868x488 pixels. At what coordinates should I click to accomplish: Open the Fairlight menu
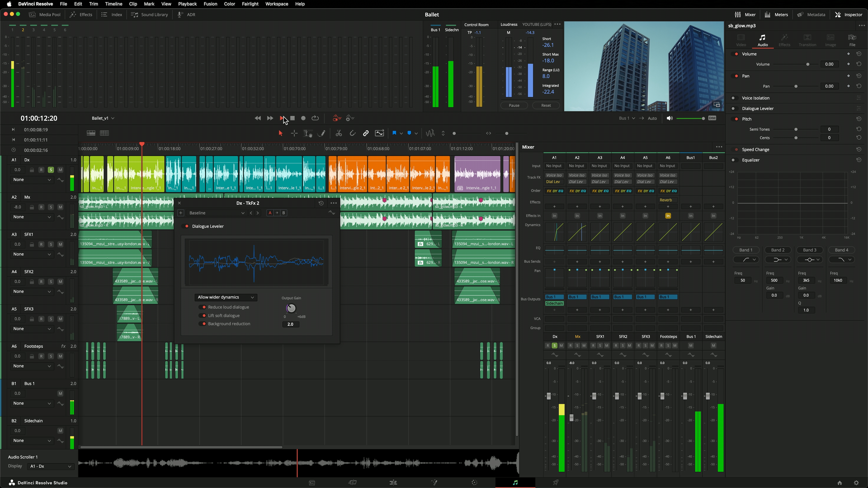coord(250,4)
